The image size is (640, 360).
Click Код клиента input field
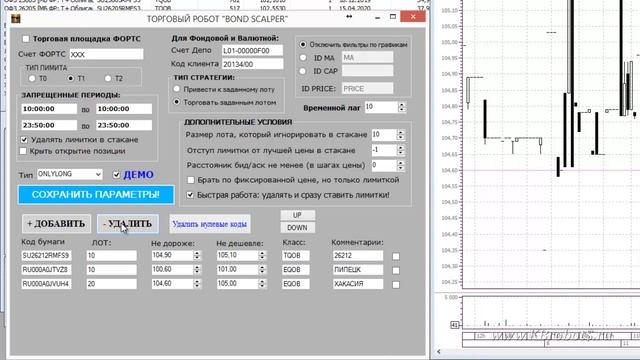pos(252,64)
